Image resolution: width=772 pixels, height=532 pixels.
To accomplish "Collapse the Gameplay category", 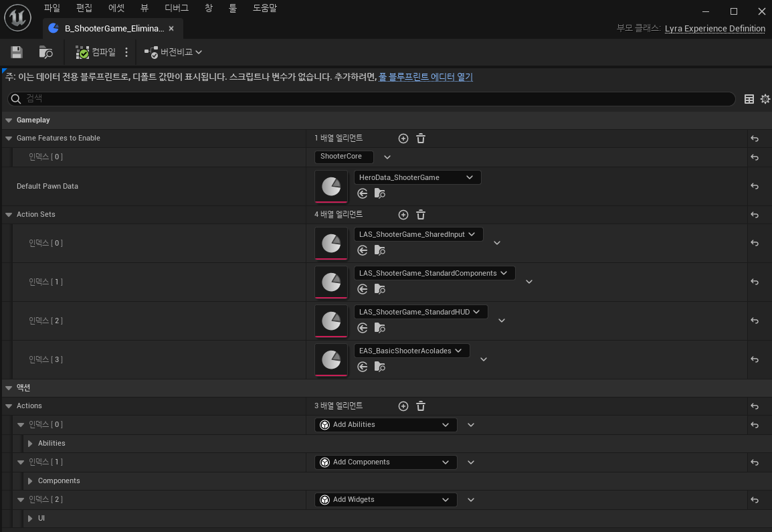I will click(9, 120).
